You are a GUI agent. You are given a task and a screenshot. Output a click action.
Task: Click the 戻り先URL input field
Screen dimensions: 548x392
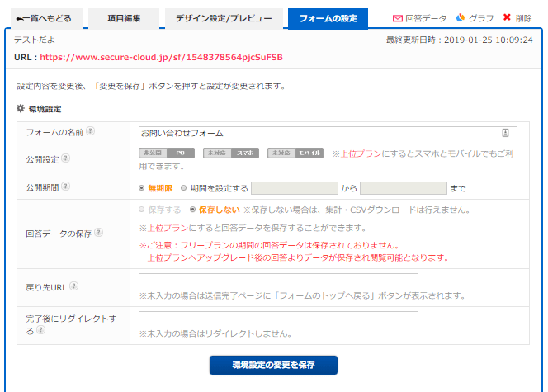(x=278, y=280)
